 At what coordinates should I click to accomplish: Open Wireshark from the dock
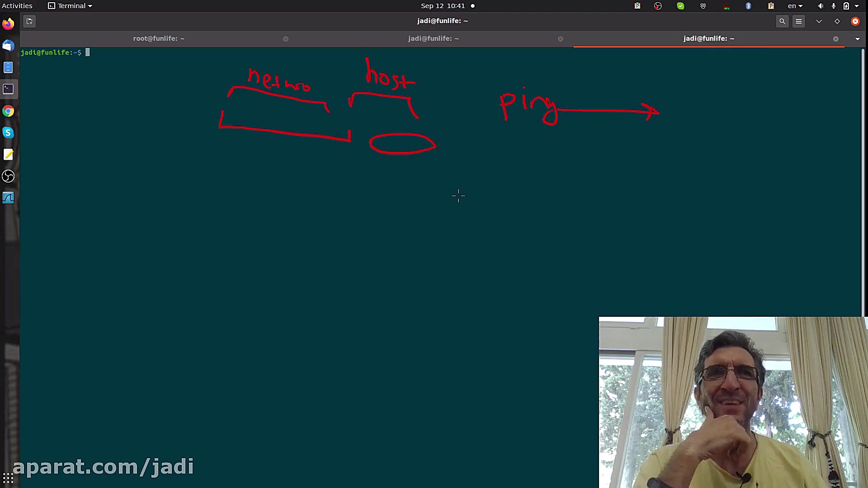(x=8, y=198)
